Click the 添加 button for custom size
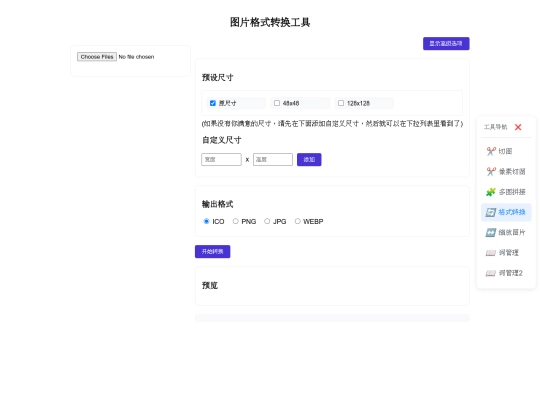The image size is (540, 405). coord(309,159)
